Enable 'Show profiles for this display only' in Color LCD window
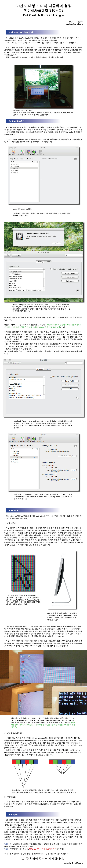Viewport: 87px width, 868px height. pyautogui.click(x=51, y=377)
